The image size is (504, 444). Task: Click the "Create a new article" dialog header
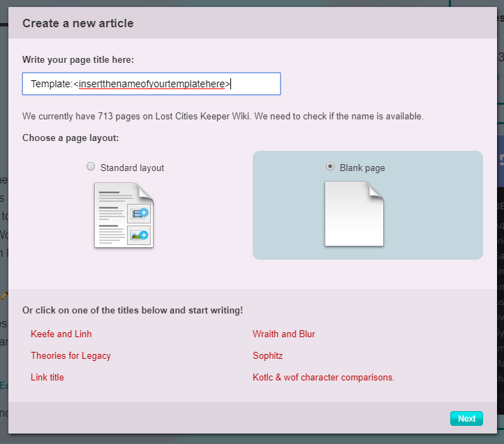(x=78, y=23)
